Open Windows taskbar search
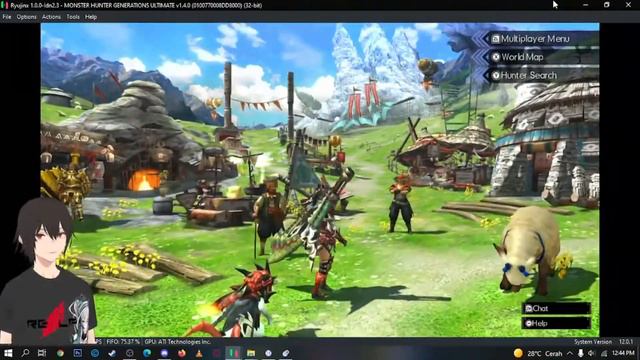This screenshot has height=360, width=640. pyautogui.click(x=25, y=353)
